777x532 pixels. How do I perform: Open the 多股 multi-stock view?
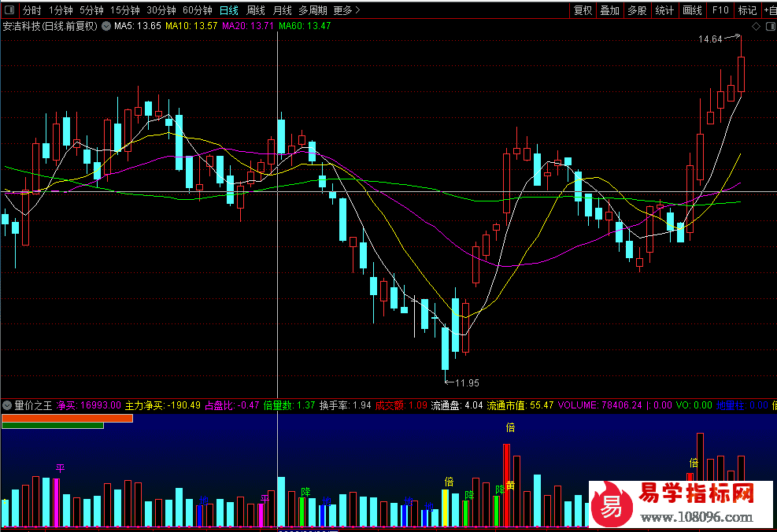pyautogui.click(x=637, y=10)
